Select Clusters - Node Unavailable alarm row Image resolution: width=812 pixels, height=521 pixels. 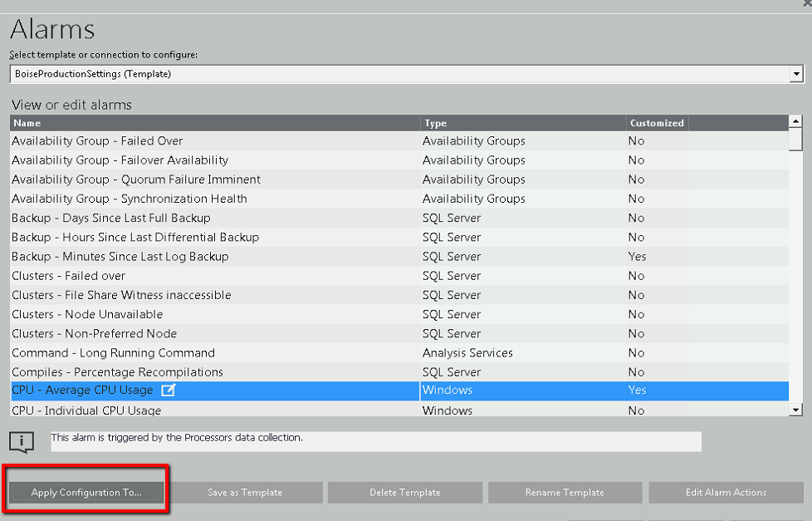point(87,315)
